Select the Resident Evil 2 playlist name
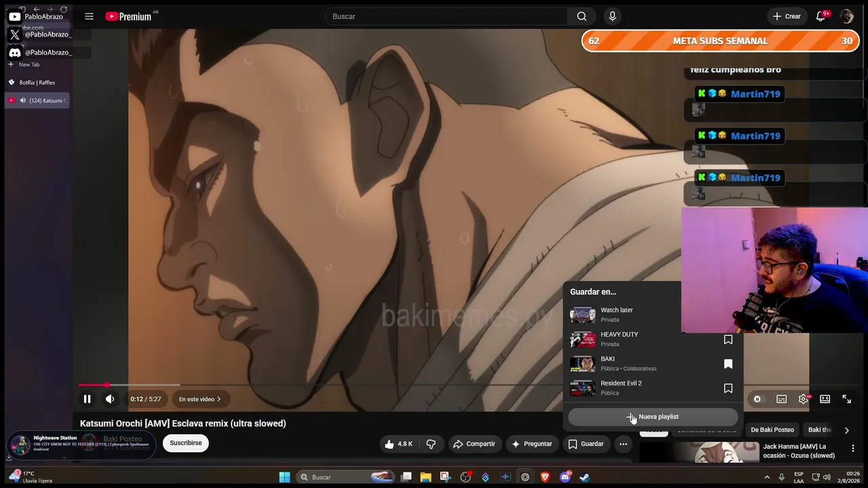The width and height of the screenshot is (868, 488). 621,383
